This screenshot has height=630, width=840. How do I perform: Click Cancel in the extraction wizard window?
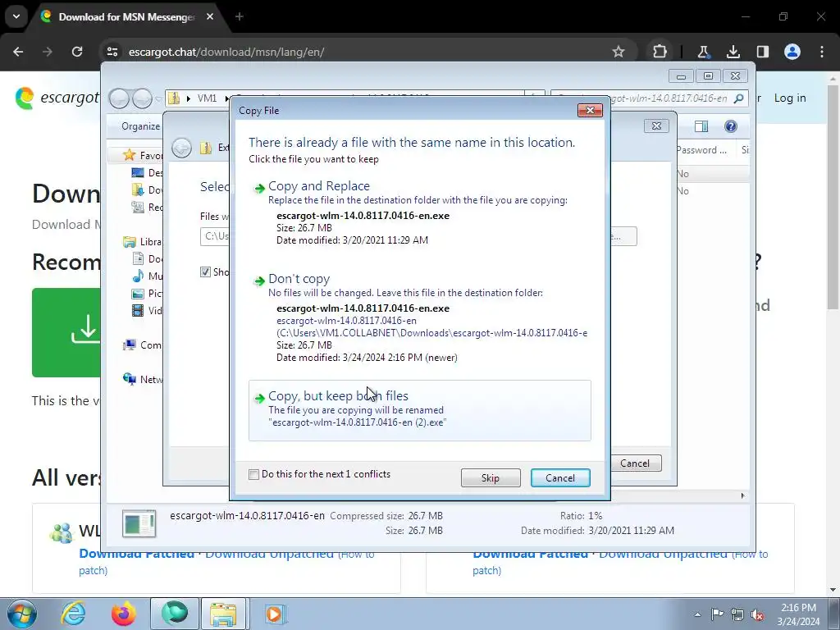636,463
